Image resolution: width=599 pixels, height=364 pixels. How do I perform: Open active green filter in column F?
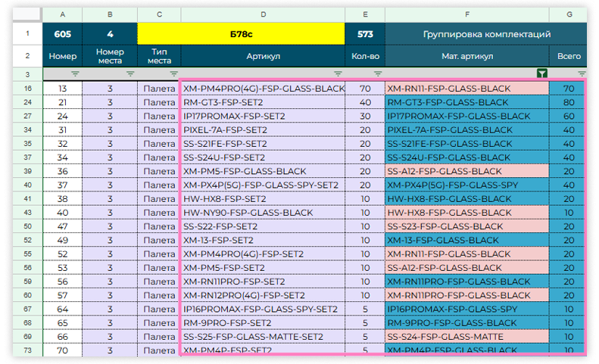pos(541,74)
